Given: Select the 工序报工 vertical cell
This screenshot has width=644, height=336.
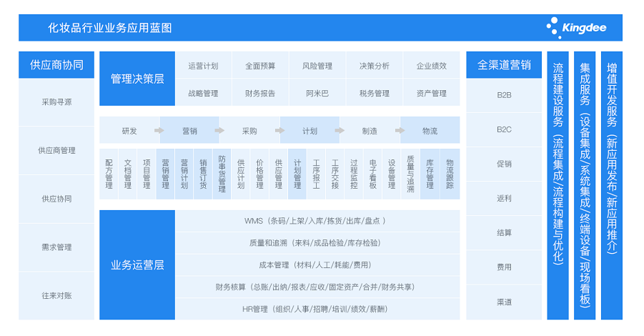Looking at the screenshot, I should tap(316, 174).
